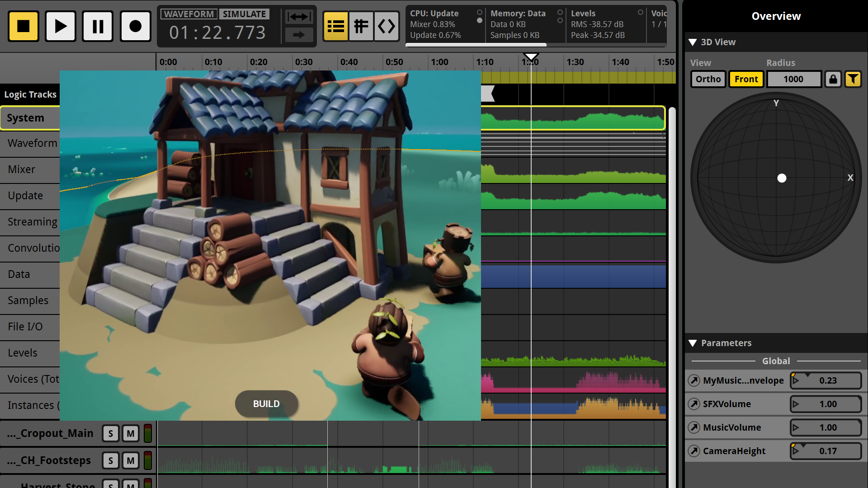Adjust the CameraHeight 0.17 slider
The height and width of the screenshot is (488, 868).
coord(826,451)
